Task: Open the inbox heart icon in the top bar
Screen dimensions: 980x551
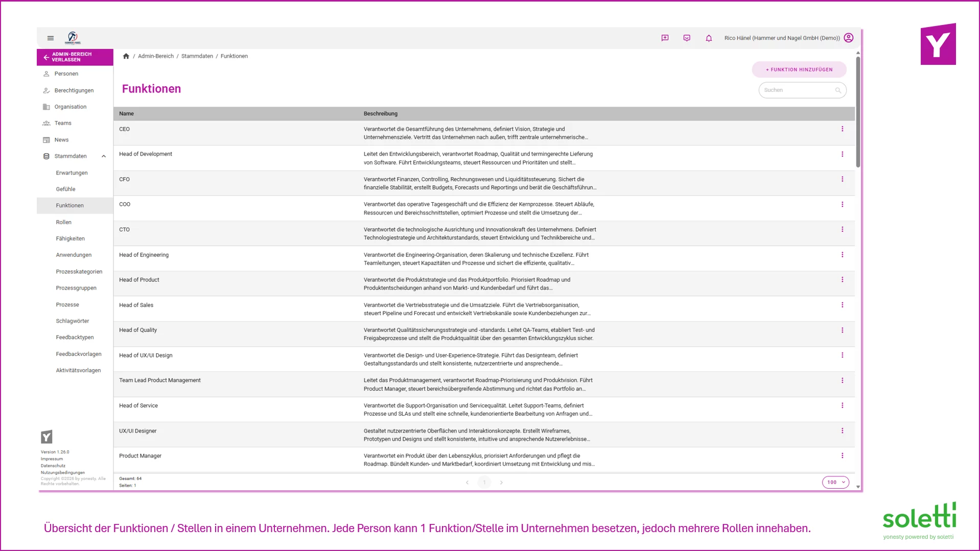Action: click(687, 38)
